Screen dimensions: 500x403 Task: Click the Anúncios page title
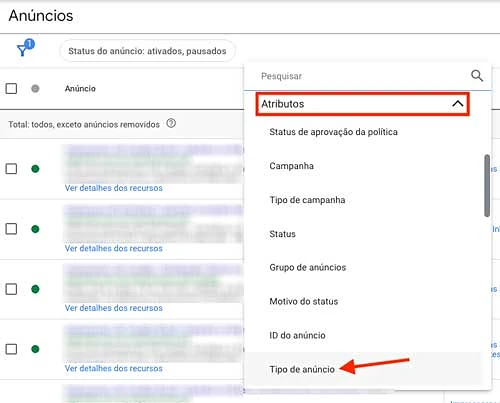point(41,16)
